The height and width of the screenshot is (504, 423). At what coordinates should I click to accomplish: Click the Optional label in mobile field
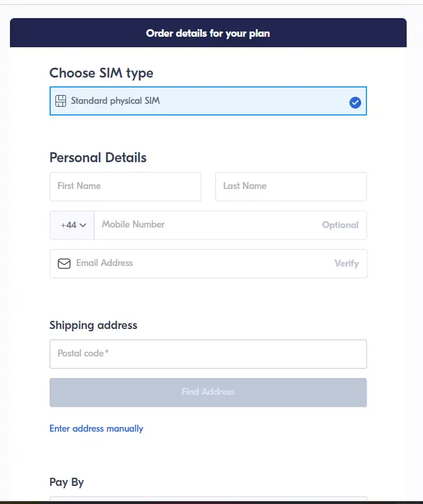point(340,225)
